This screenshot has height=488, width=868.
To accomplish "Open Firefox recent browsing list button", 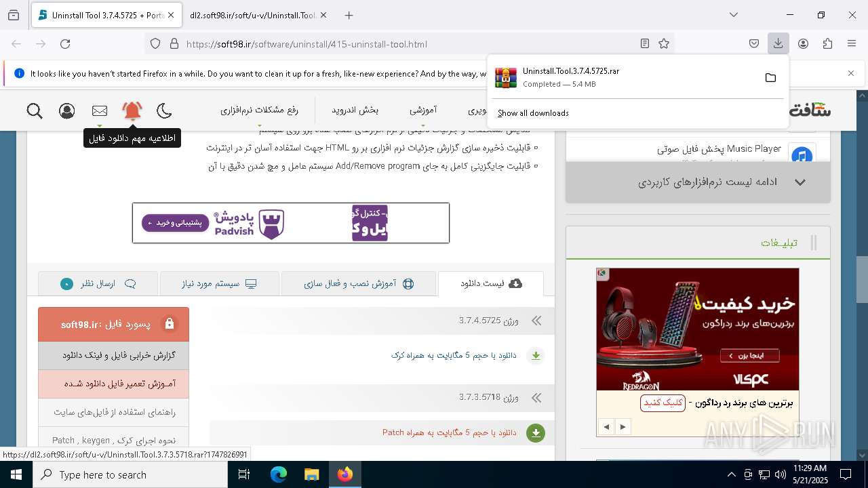I will (14, 15).
